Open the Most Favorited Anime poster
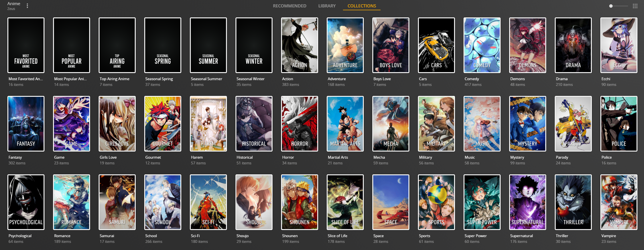 click(x=26, y=45)
